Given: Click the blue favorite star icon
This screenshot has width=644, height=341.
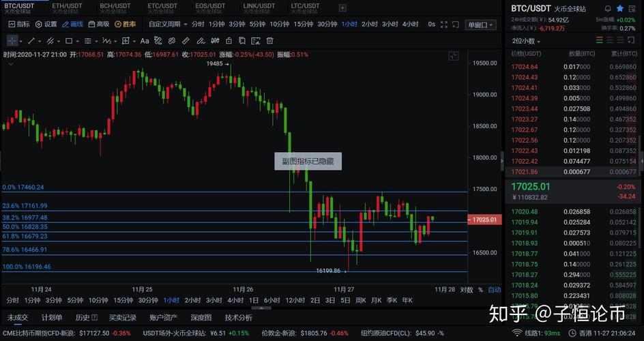Looking at the screenshot, I should [x=619, y=8].
